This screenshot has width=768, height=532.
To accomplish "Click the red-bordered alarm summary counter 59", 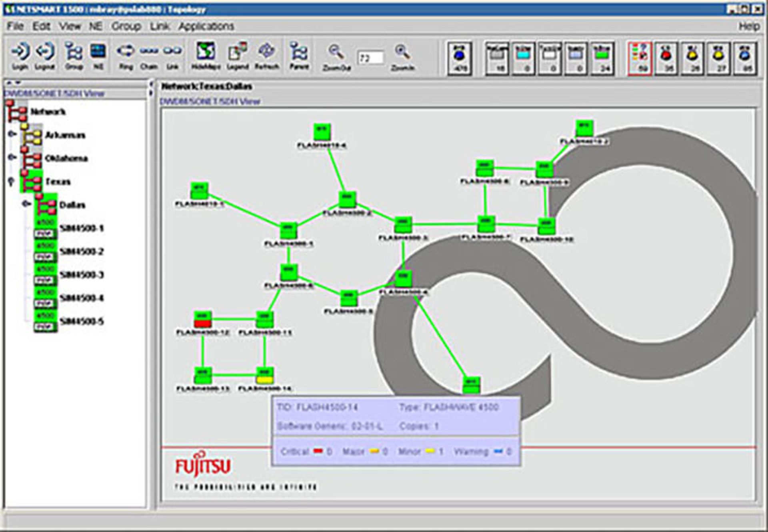I will click(640, 58).
